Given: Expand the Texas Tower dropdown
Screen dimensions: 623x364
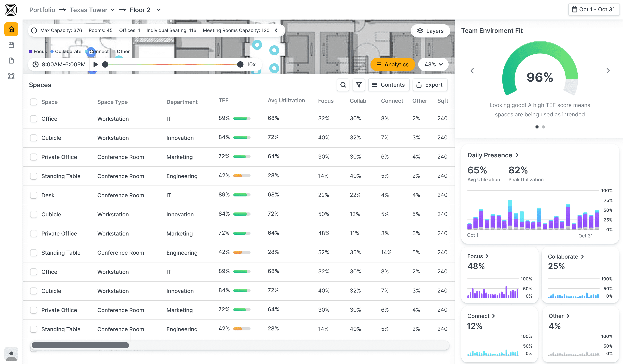Looking at the screenshot, I should point(113,10).
